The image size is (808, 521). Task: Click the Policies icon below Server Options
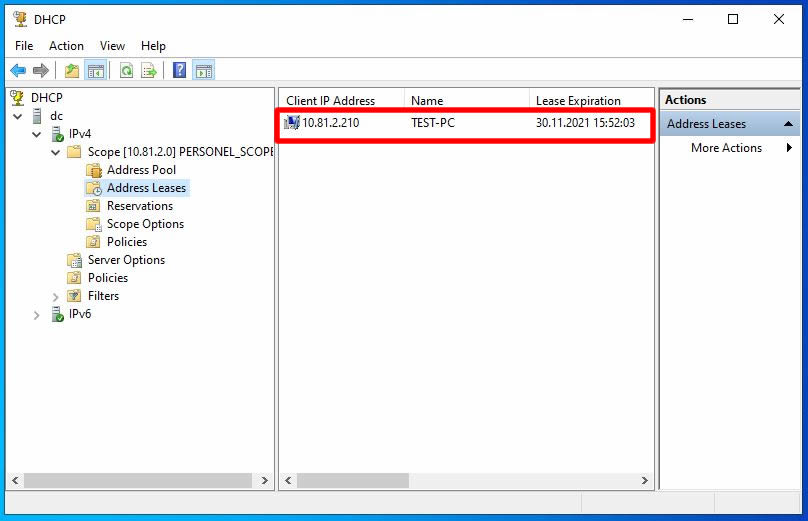coord(75,278)
